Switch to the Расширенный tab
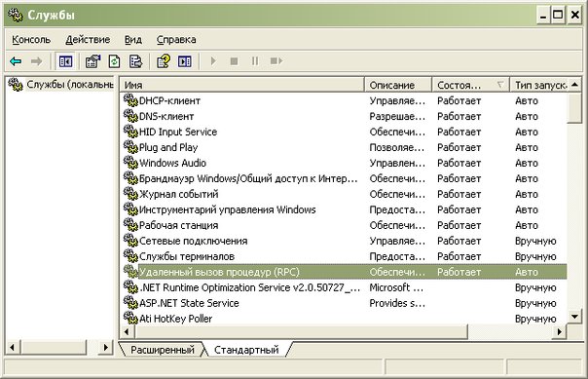 pos(162,350)
